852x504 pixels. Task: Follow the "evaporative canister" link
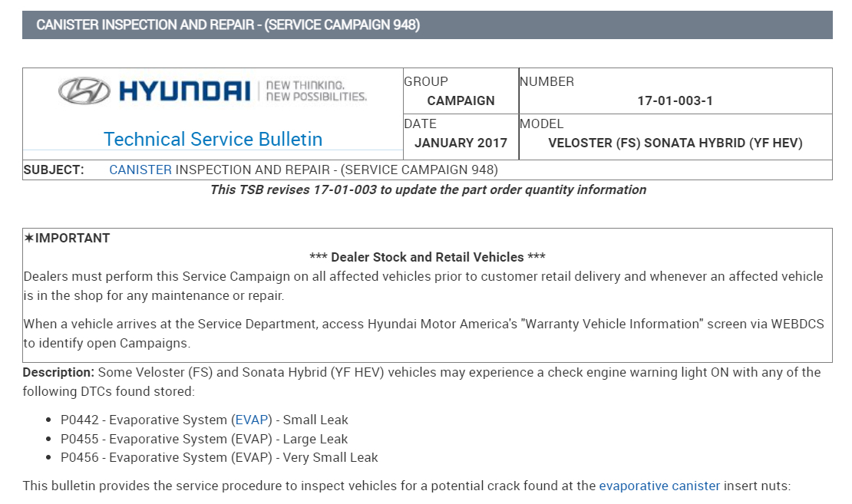(x=659, y=486)
